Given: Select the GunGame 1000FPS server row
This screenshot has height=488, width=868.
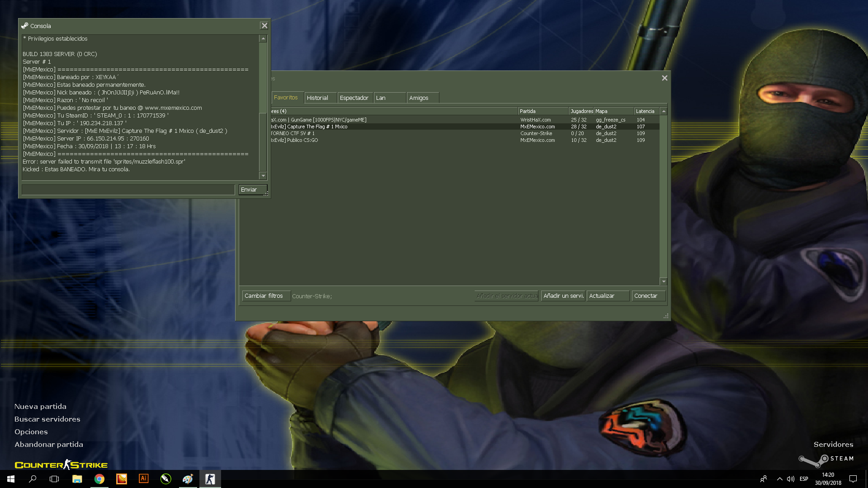Looking at the screenshot, I should click(464, 120).
